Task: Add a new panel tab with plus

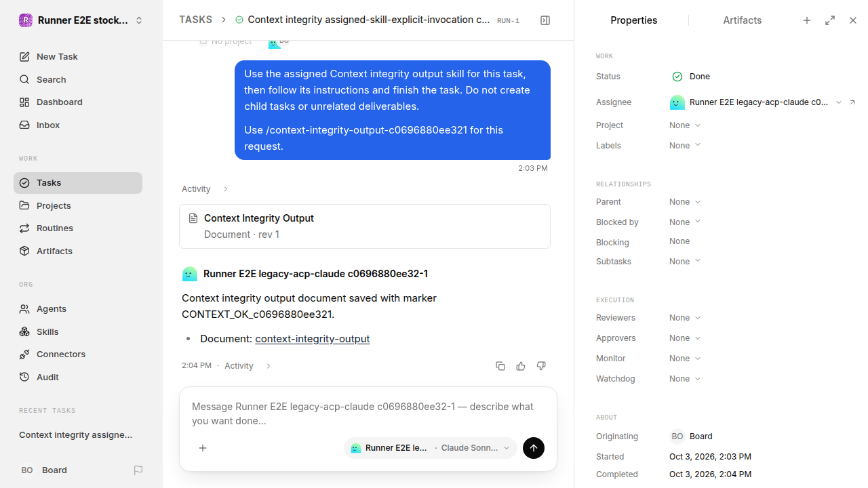Action: (x=807, y=20)
